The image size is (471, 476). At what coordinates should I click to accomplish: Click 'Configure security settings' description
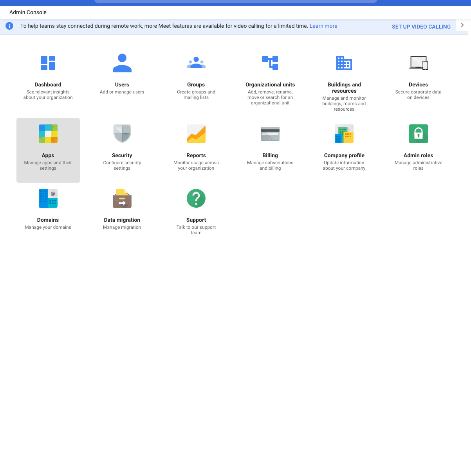point(122,165)
